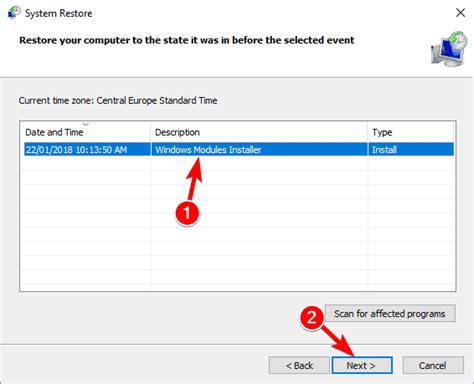This screenshot has height=384, width=474.
Task: Toggle the sort chevron above Date and Time
Action: click(x=86, y=124)
